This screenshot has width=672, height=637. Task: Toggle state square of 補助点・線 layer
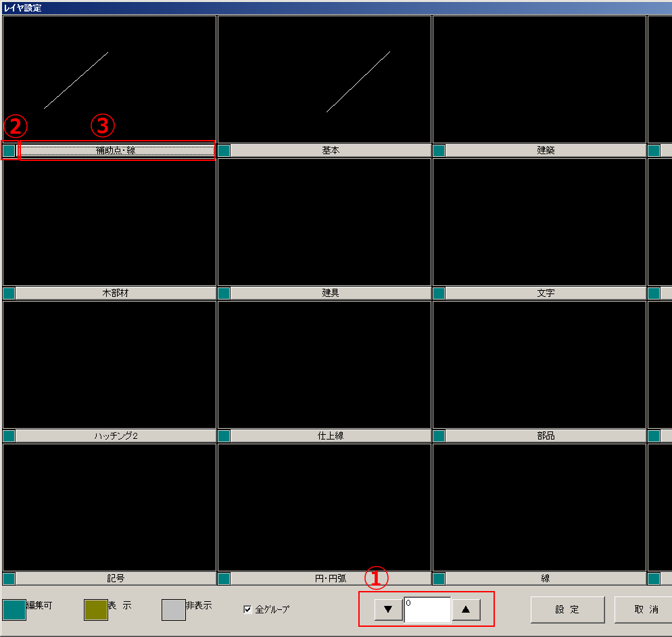click(x=9, y=151)
